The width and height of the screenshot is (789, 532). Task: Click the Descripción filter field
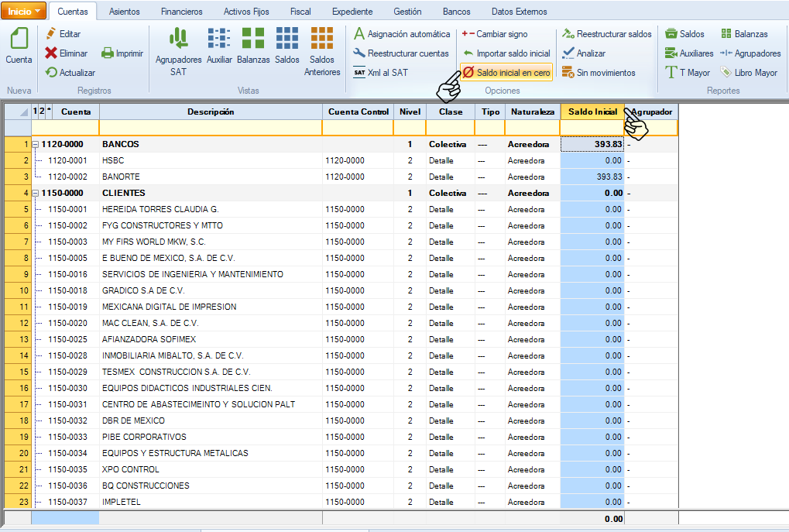(210, 128)
